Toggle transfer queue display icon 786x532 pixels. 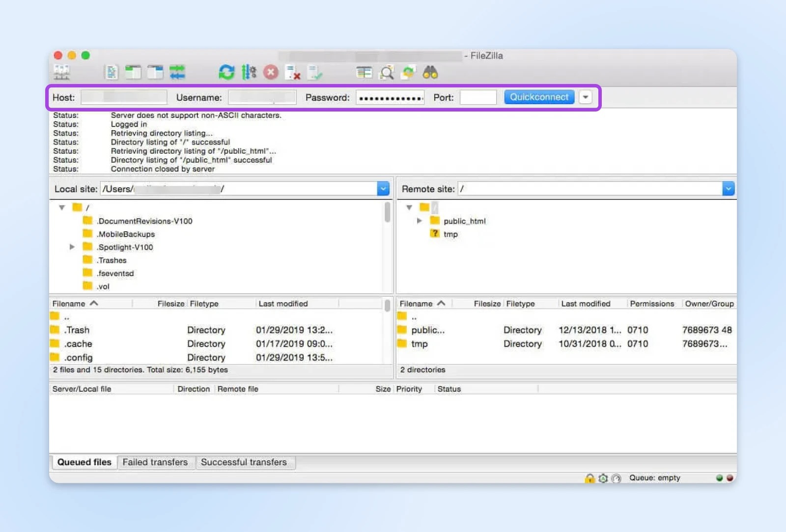(177, 73)
